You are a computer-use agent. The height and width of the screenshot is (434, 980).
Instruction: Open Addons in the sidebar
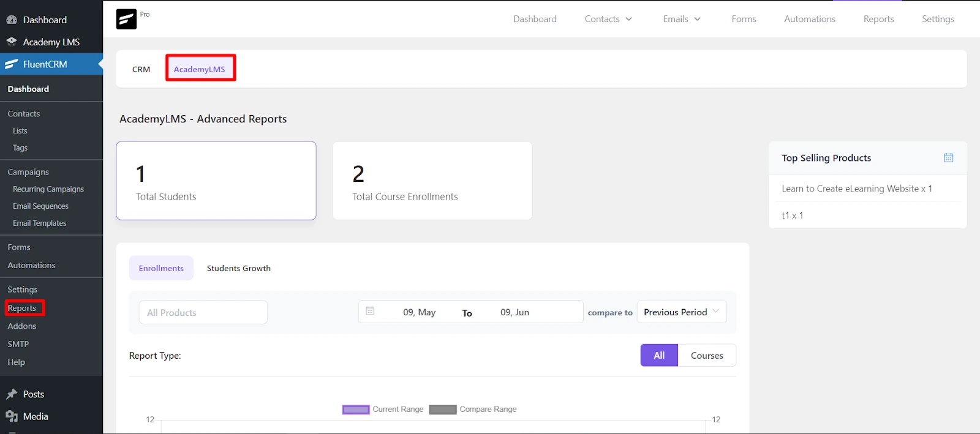point(22,326)
